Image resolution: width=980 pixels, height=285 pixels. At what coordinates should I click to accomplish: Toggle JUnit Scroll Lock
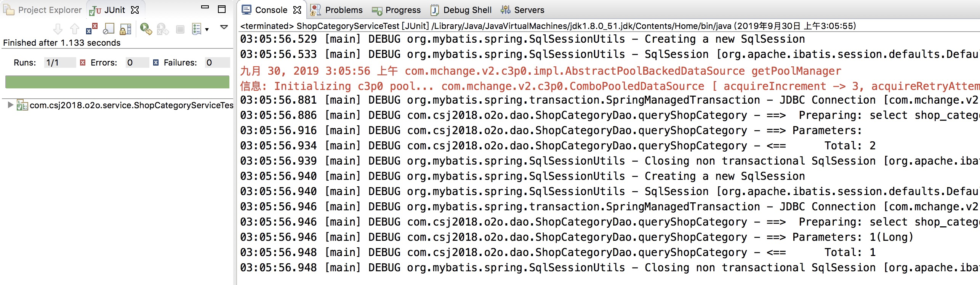coord(125,29)
